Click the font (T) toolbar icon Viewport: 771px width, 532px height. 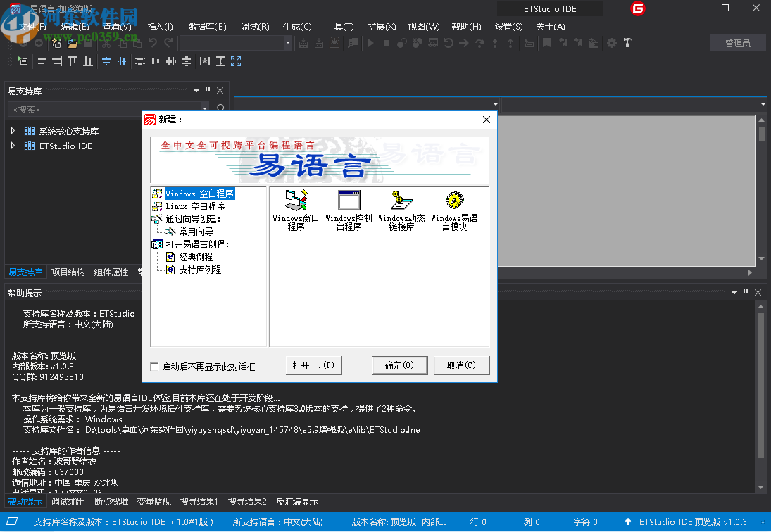627,43
